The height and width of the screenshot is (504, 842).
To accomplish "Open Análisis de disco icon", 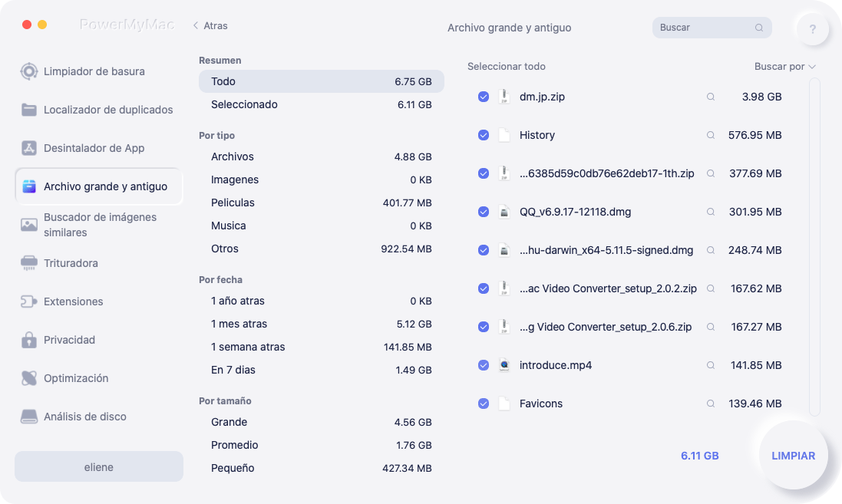I will (x=29, y=417).
